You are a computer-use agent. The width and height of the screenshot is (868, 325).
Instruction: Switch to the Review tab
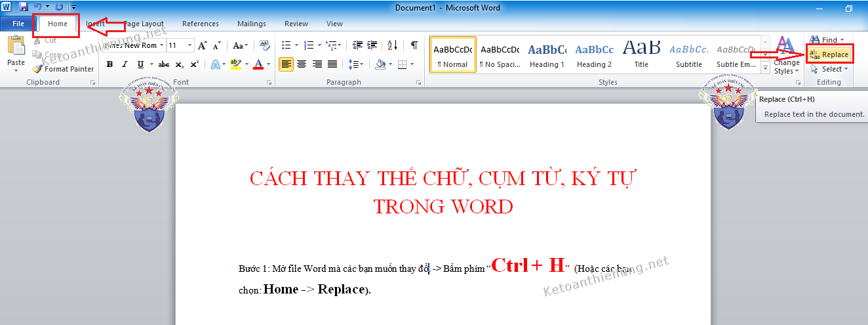(x=296, y=24)
